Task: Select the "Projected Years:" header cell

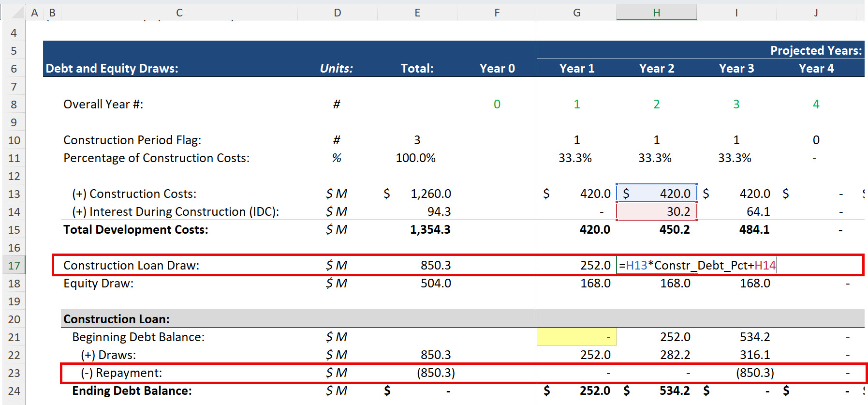Action: pos(816,50)
